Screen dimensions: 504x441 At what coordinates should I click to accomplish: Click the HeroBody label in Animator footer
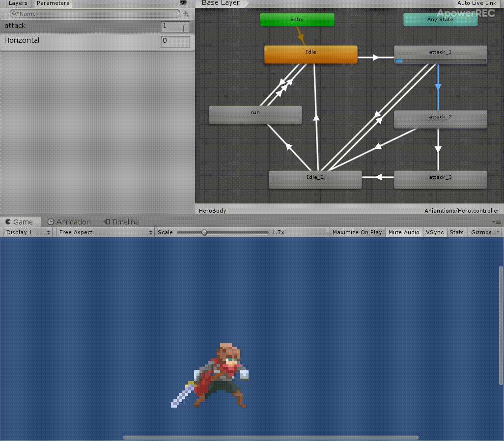[x=213, y=211]
